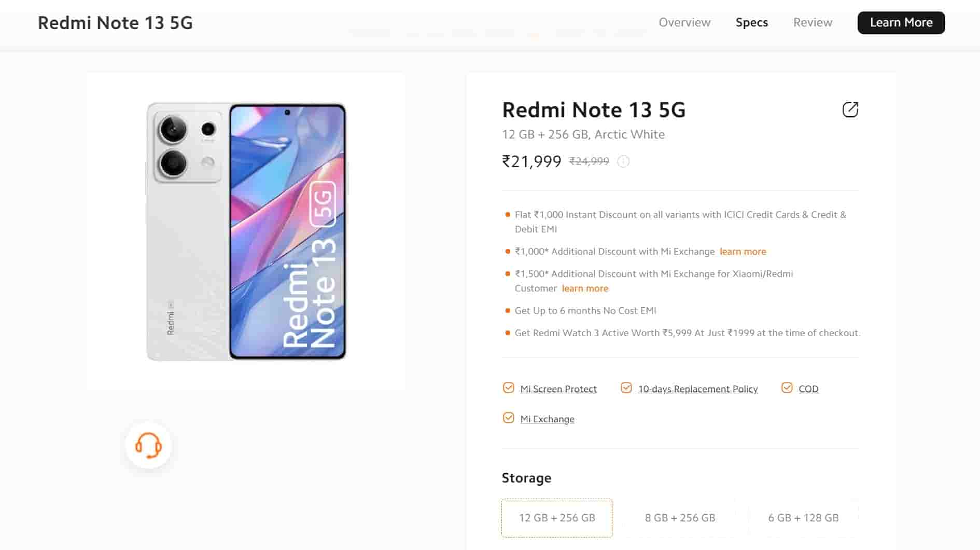980x550 pixels.
Task: Select the 12 GB + 256 GB storage option
Action: (x=557, y=517)
